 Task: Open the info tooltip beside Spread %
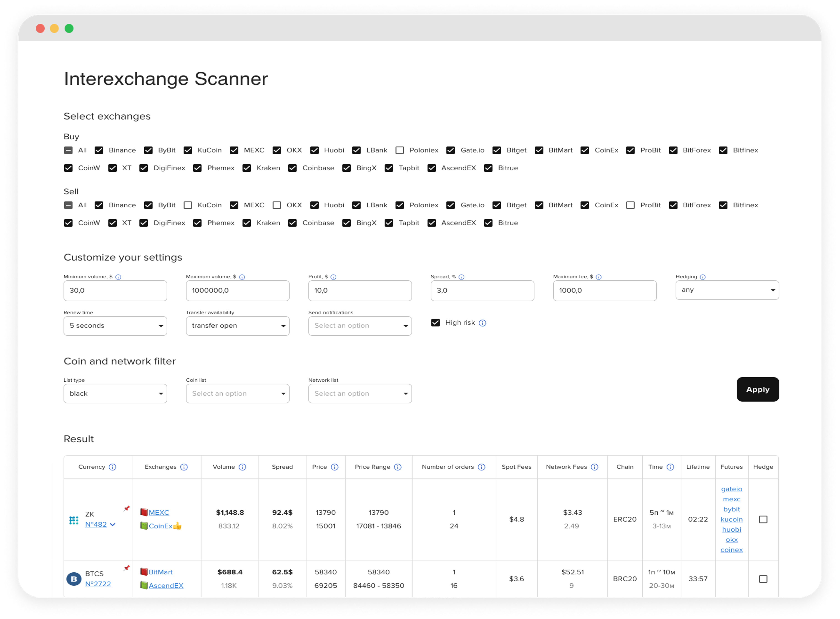coord(462,277)
